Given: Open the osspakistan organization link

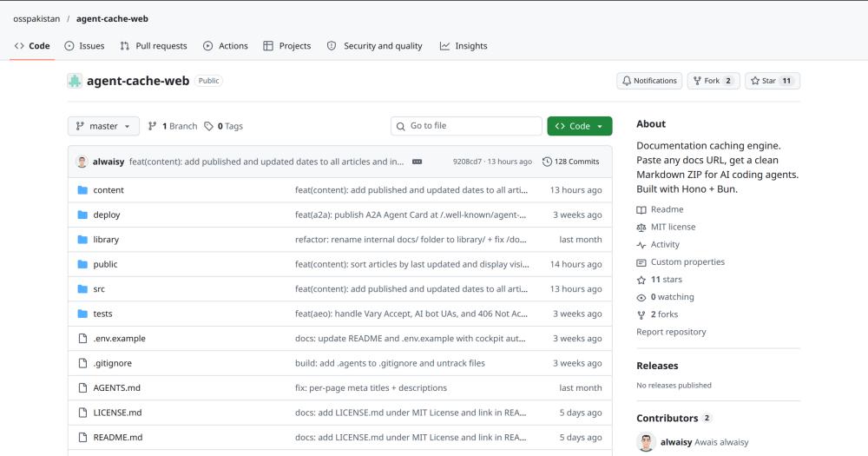Looking at the screenshot, I should (x=36, y=19).
